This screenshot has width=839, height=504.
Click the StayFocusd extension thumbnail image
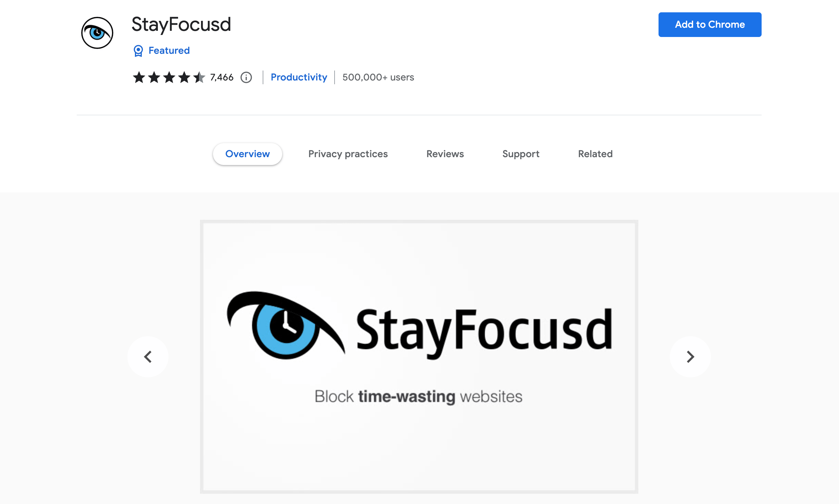pos(98,33)
